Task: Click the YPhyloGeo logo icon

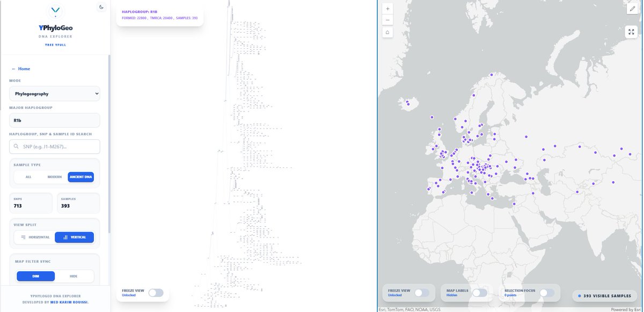Action: (x=55, y=11)
